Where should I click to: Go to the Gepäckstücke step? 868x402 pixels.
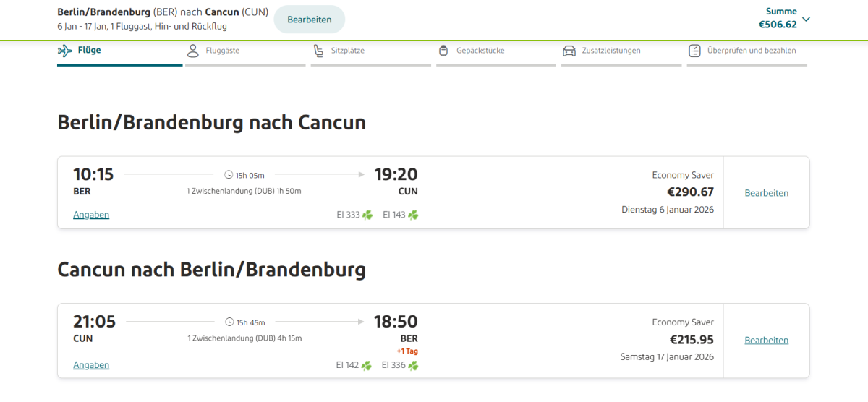[x=480, y=51]
